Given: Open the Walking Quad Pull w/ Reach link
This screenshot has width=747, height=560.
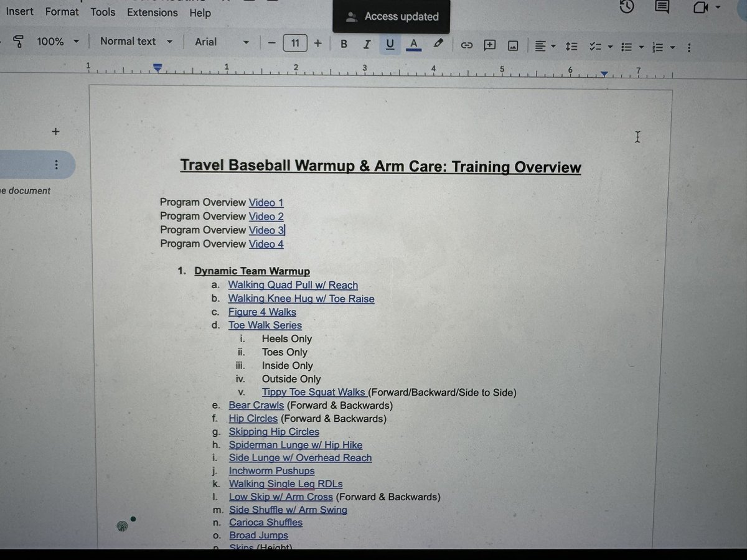Looking at the screenshot, I should pyautogui.click(x=293, y=285).
